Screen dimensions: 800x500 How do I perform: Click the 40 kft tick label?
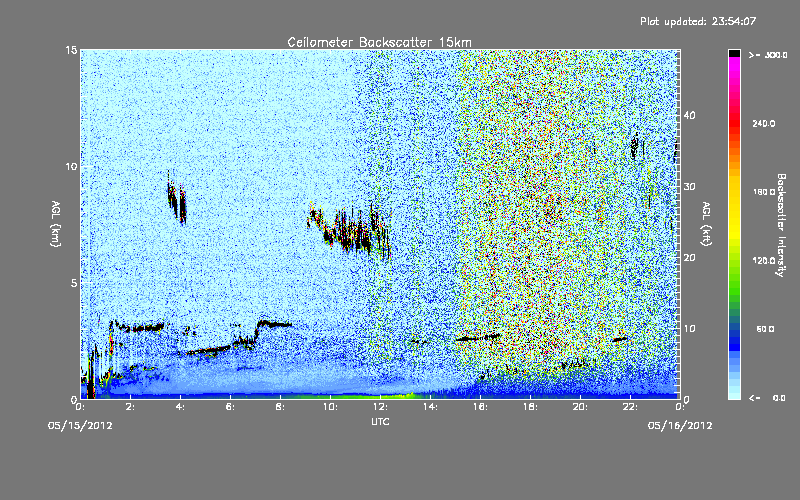[x=689, y=115]
